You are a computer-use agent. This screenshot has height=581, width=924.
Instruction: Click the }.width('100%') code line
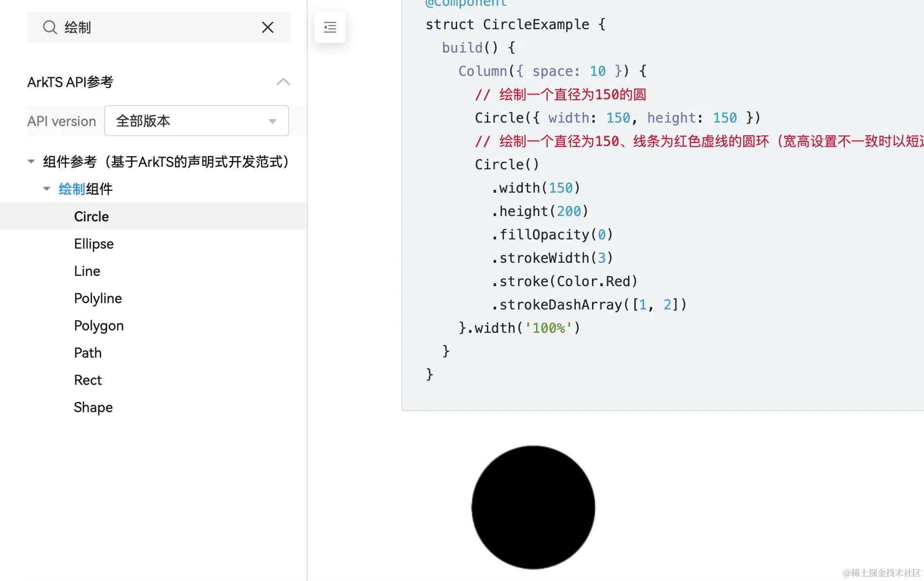(519, 328)
